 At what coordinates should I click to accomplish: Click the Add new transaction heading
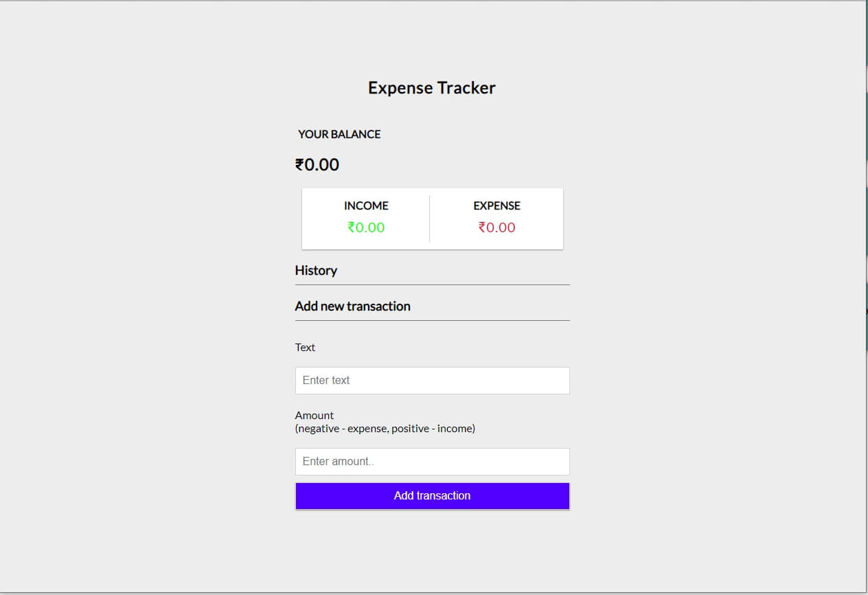point(352,306)
